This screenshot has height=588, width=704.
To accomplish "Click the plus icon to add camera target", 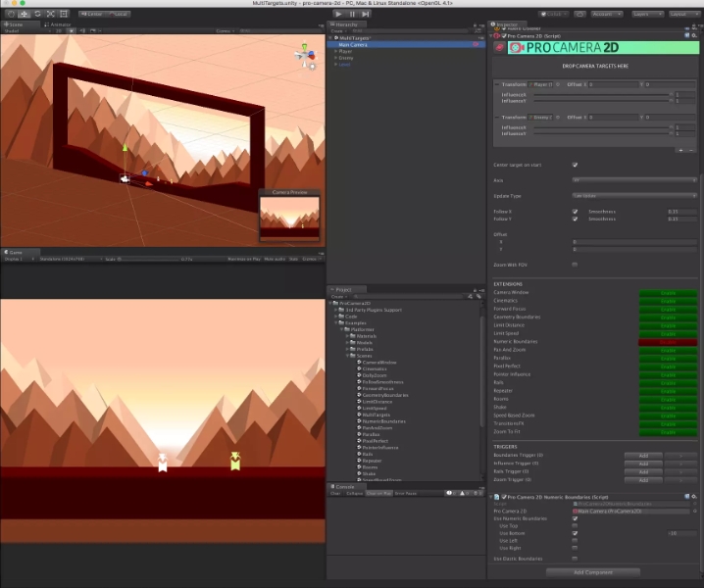I will (681, 150).
